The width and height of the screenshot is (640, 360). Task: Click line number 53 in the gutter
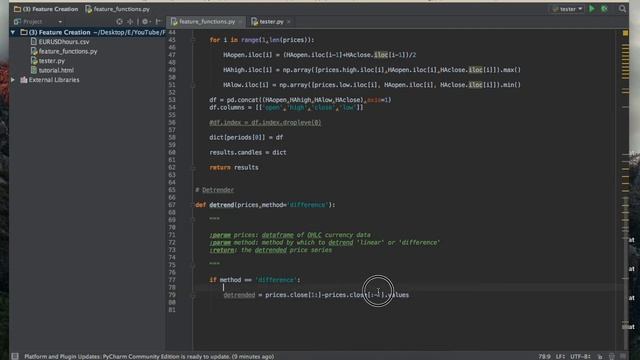172,100
